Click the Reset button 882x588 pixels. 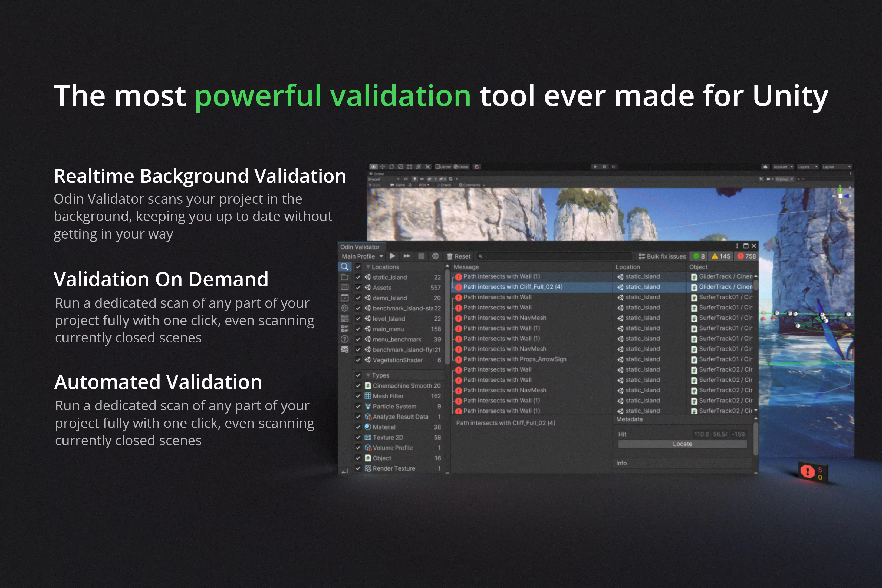coord(459,256)
